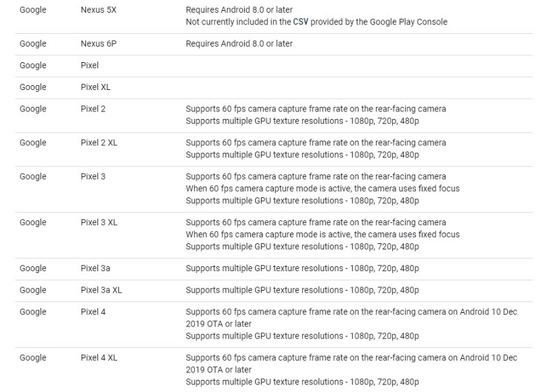Select the Pixel 3a model cell
This screenshot has width=541, height=392.
pyautogui.click(x=95, y=268)
